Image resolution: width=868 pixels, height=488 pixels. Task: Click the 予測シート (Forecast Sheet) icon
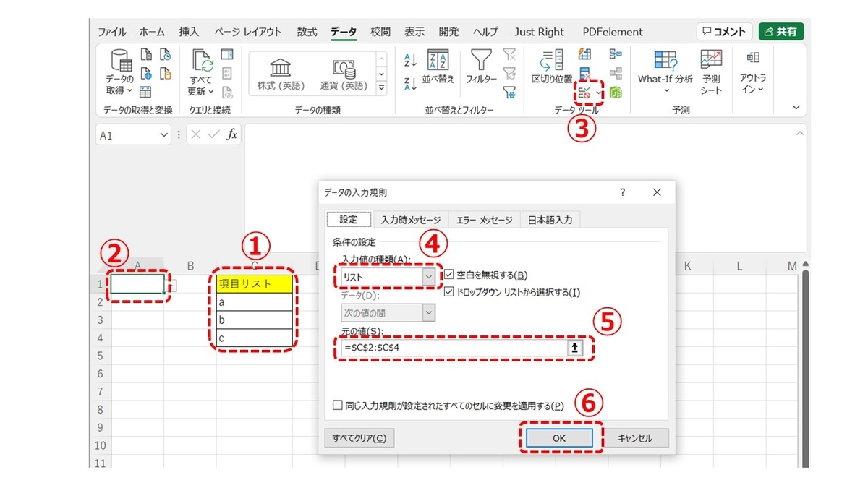point(711,70)
